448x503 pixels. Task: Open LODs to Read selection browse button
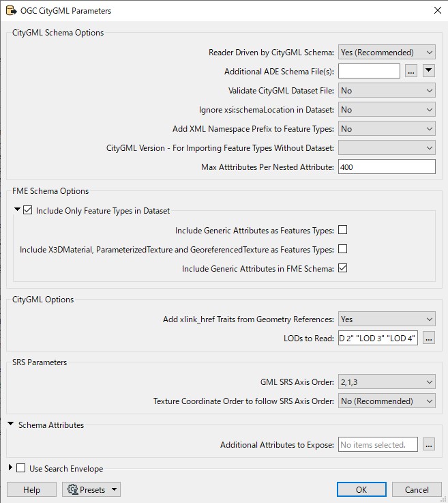429,338
